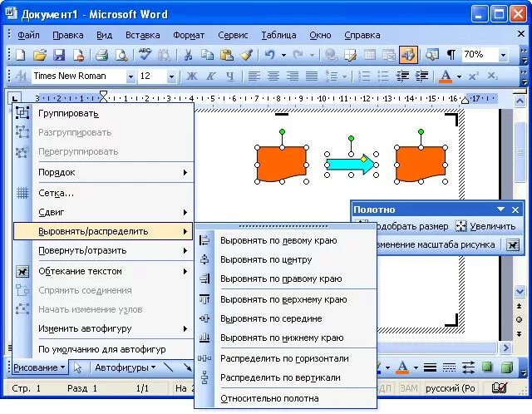Select objects pointer tool on drawing toolbar
The image size is (532, 414).
[77, 367]
